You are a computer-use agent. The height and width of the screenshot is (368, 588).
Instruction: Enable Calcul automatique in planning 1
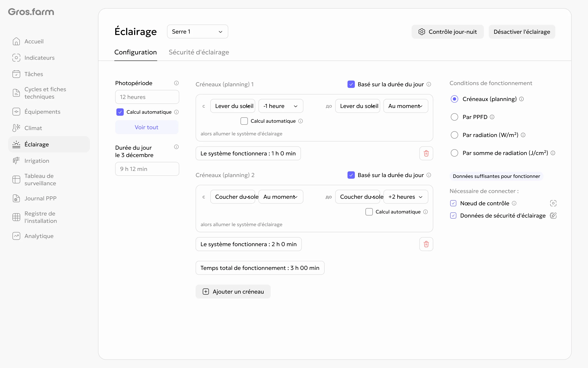coord(244,121)
